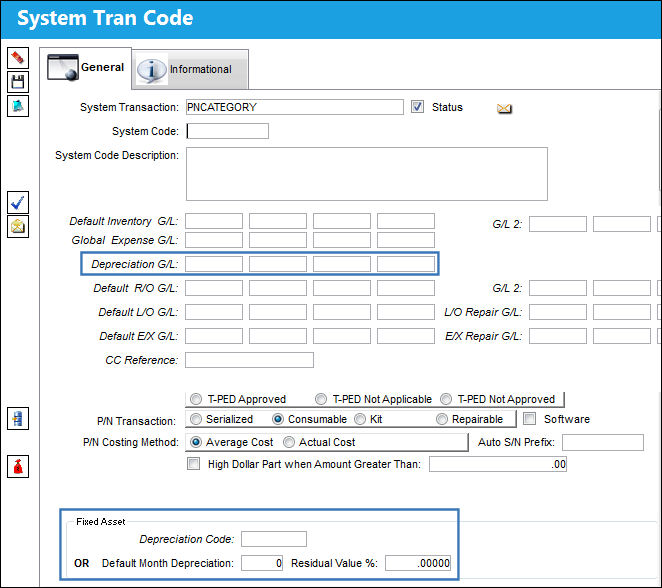Click the envelope icon next to Status

(x=504, y=108)
